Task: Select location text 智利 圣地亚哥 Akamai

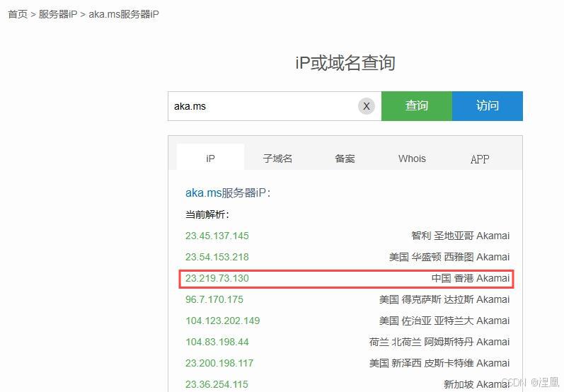Action: pos(461,236)
